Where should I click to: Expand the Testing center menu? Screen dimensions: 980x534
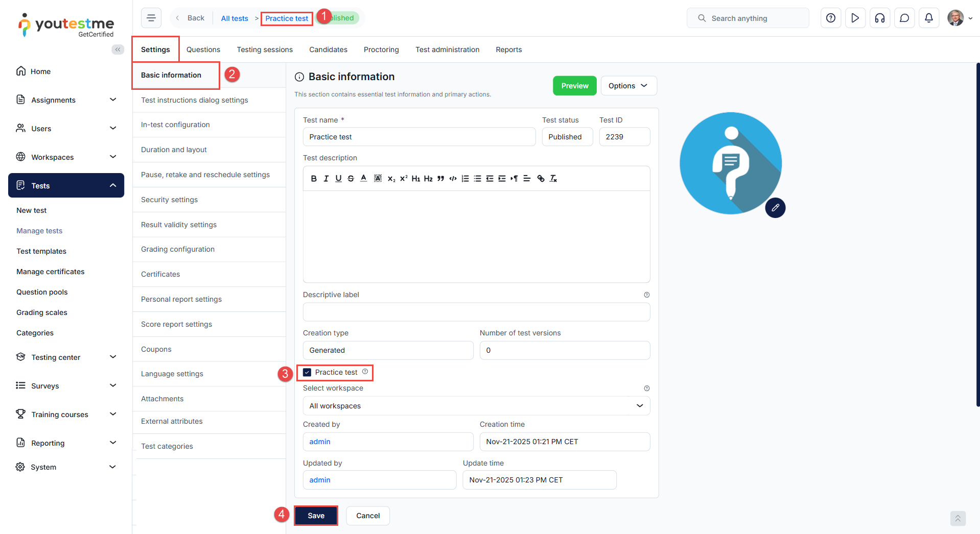click(x=66, y=357)
